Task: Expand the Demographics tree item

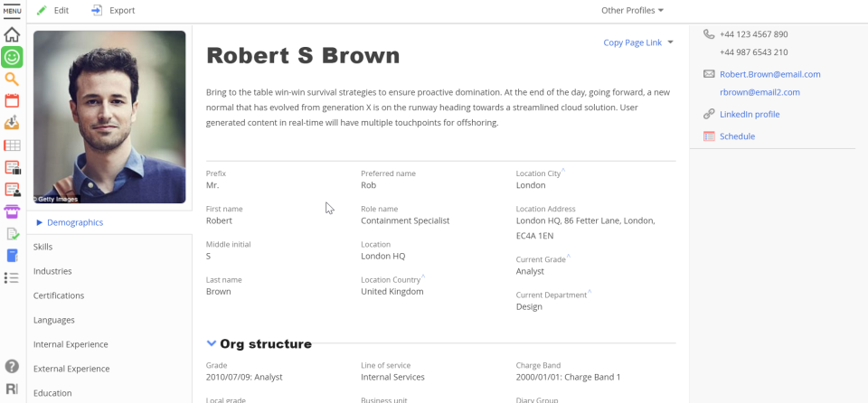Action: point(40,222)
